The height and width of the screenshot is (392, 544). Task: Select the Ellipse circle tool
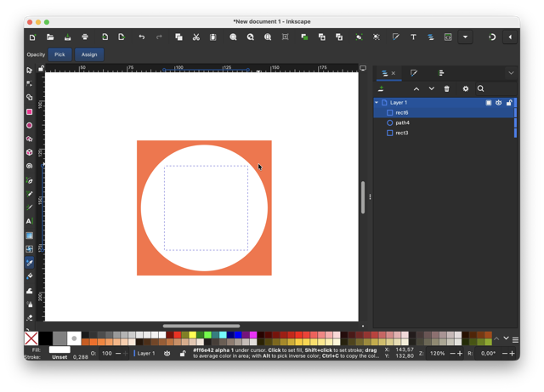(30, 125)
